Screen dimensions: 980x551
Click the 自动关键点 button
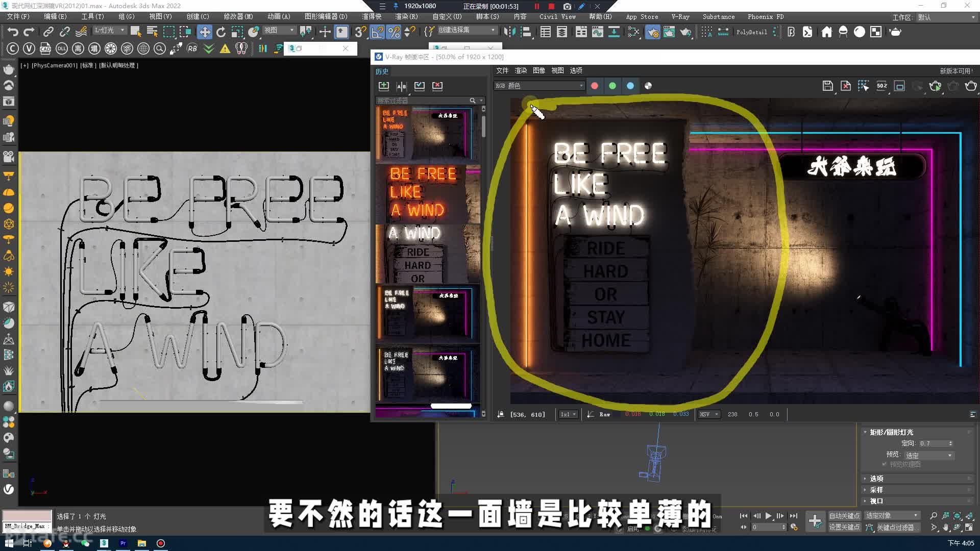844,516
